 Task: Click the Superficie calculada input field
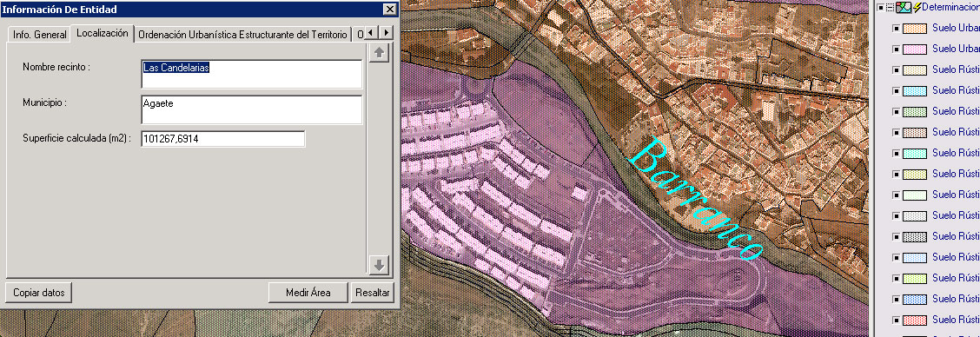223,139
